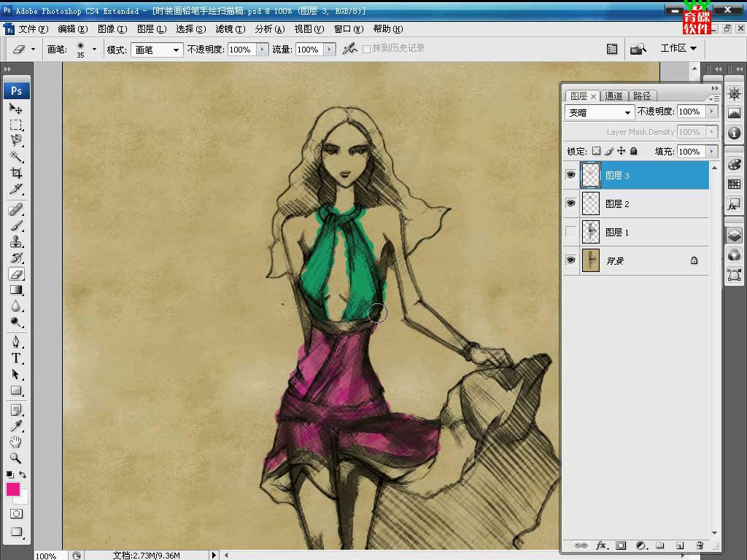Expand the options bar 不透明度 slider arrow
The image size is (747, 560).
[x=262, y=49]
